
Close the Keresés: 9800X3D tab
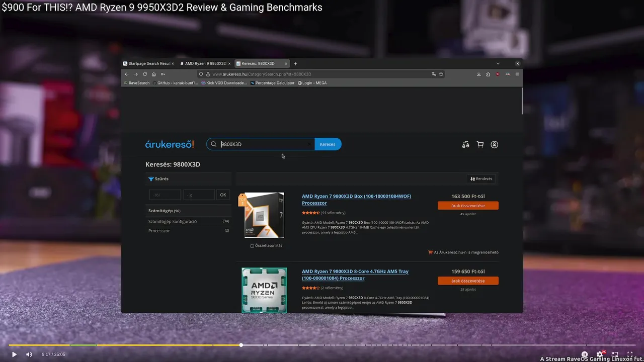coord(286,63)
